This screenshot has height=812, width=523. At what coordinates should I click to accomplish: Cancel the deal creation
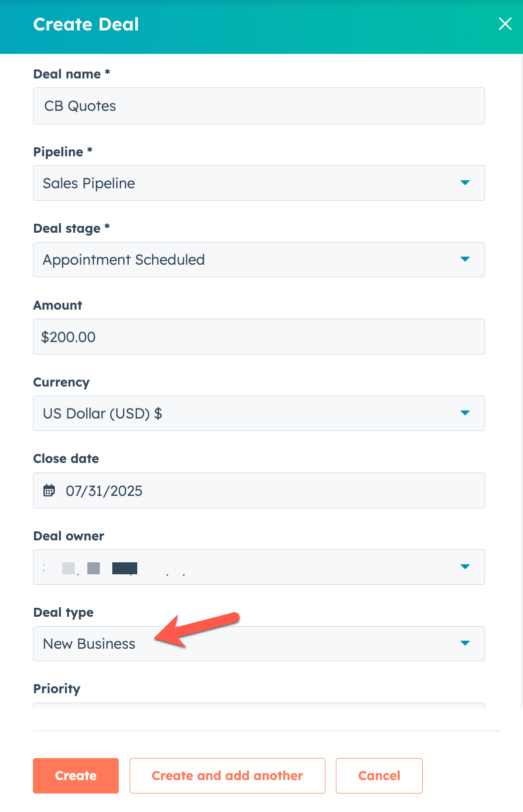(379, 776)
